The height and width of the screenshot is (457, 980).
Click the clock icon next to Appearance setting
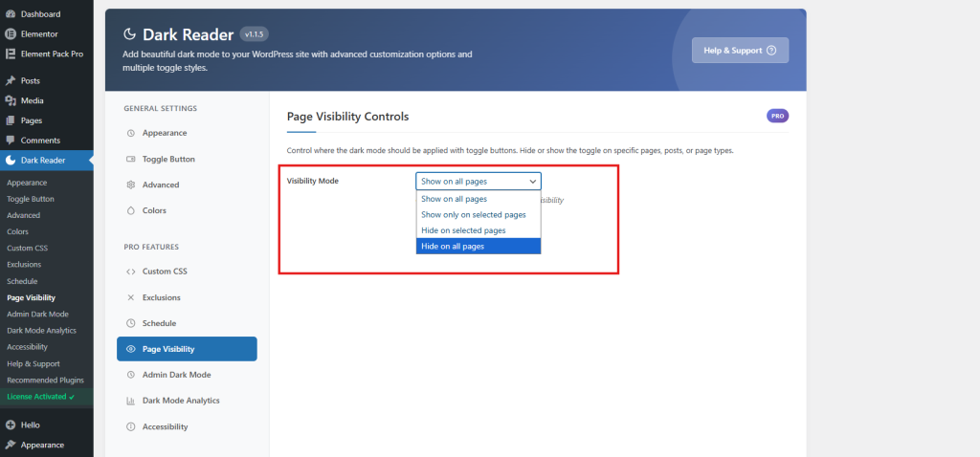(130, 133)
